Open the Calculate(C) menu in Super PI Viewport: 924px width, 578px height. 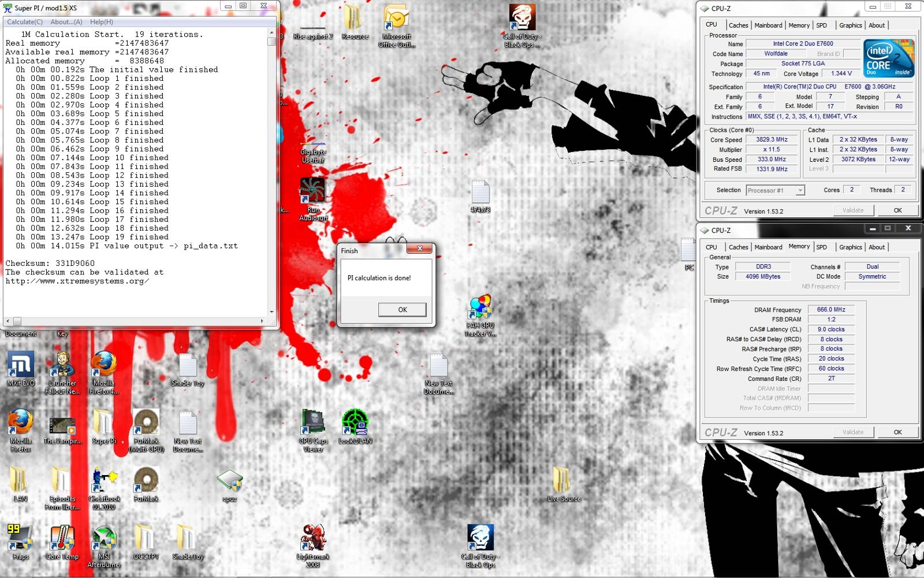24,22
